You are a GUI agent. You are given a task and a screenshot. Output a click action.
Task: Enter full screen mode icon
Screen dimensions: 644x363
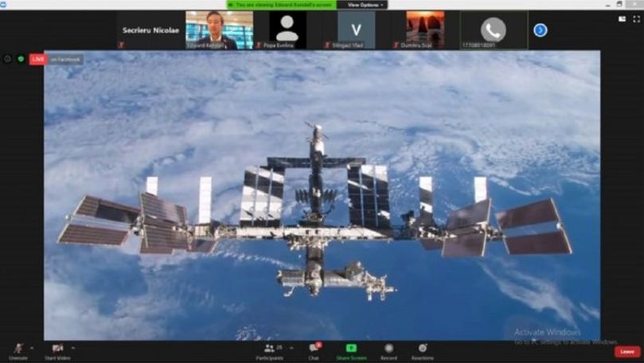637,19
